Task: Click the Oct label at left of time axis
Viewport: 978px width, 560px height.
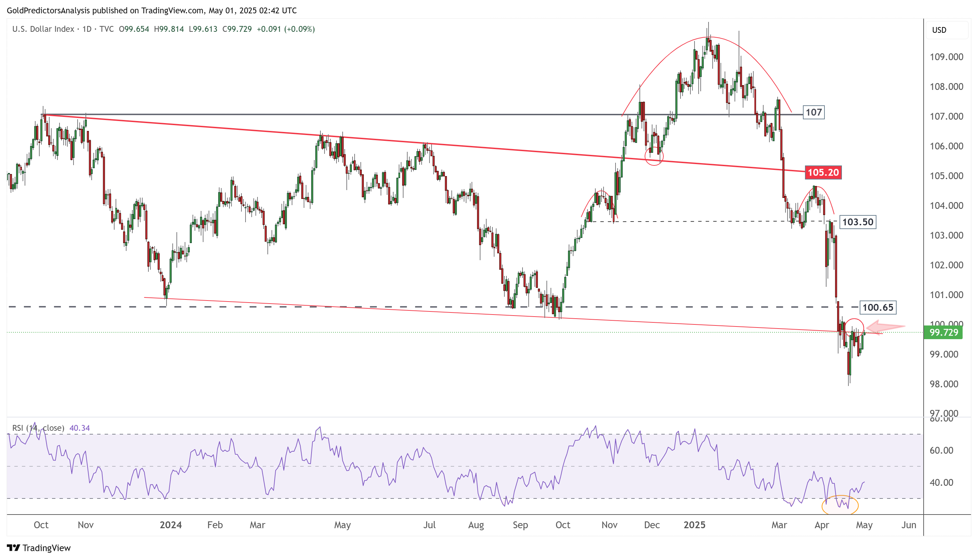Action: pos(41,525)
